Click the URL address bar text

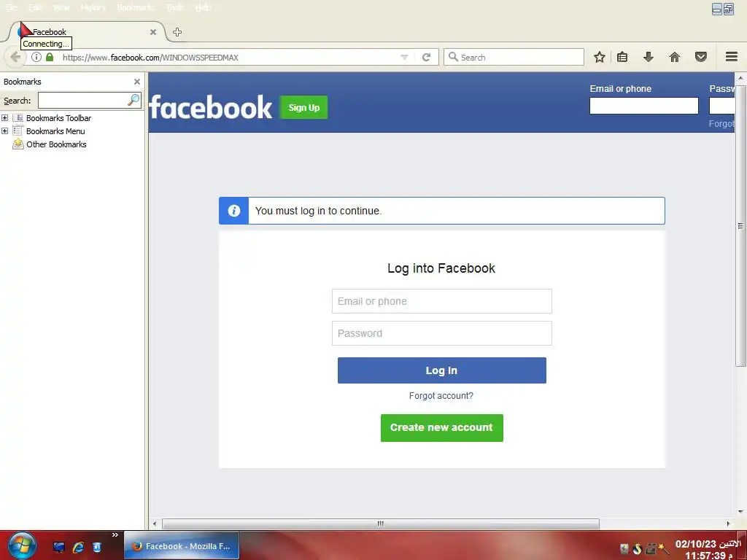(150, 58)
